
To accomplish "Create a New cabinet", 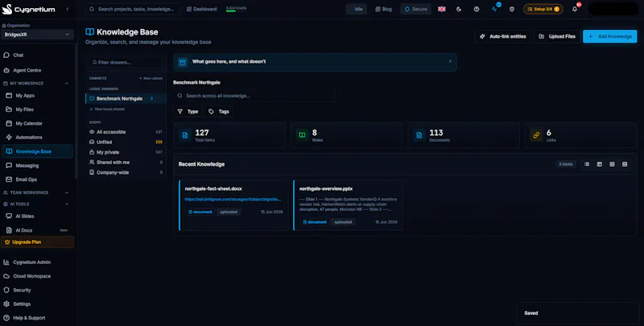I will coord(151,78).
